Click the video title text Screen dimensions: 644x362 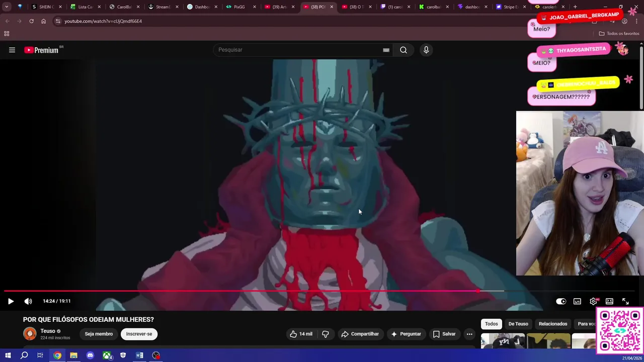point(89,319)
